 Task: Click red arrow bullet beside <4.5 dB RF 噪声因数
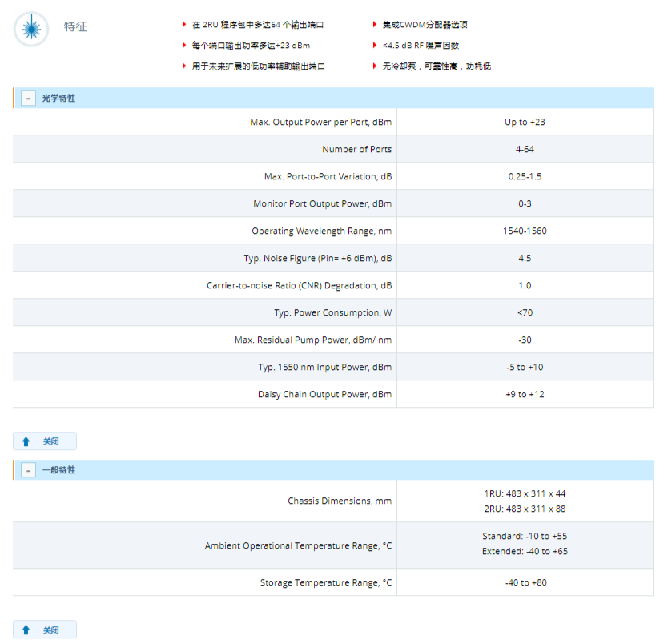[375, 46]
